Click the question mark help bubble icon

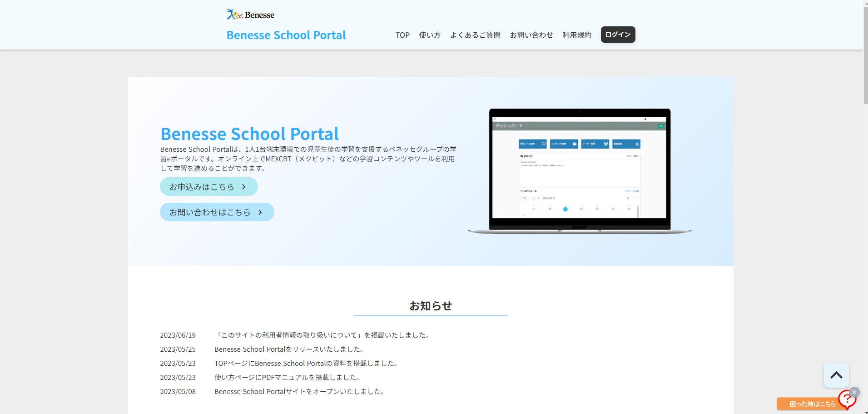click(847, 400)
